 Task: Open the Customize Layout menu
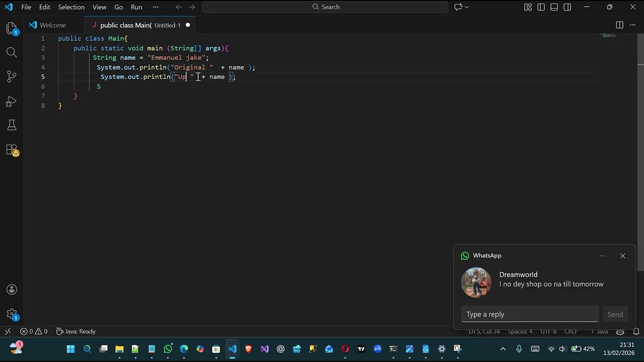coord(528,7)
